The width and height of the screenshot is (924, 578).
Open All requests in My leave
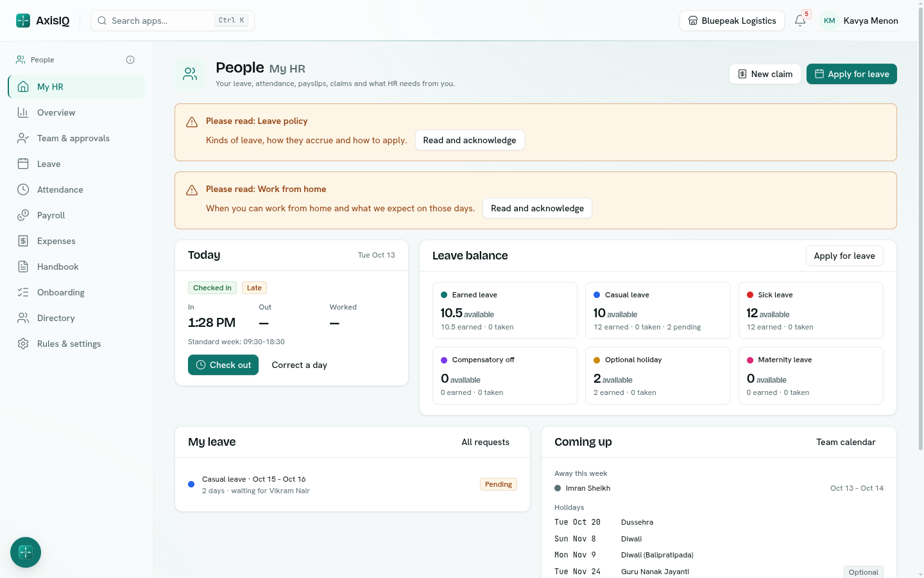click(486, 442)
